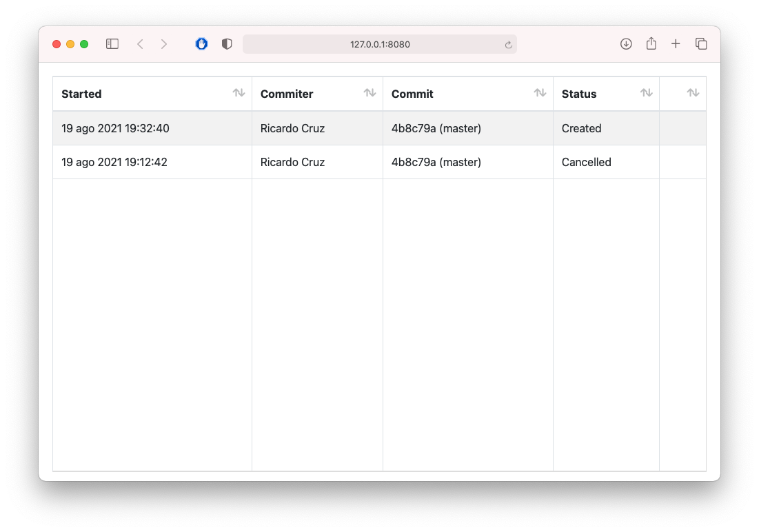Image resolution: width=759 pixels, height=532 pixels.
Task: Click the address bar showing 127.0.0.1:8080
Action: [379, 43]
